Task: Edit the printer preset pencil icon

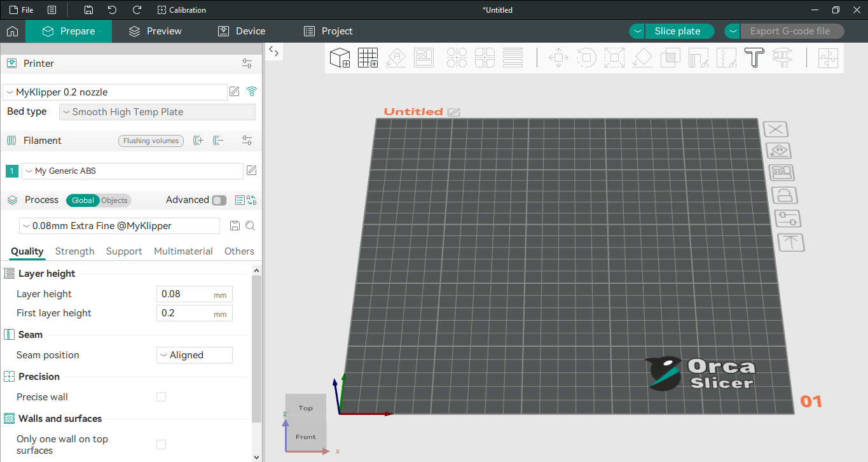Action: [235, 92]
